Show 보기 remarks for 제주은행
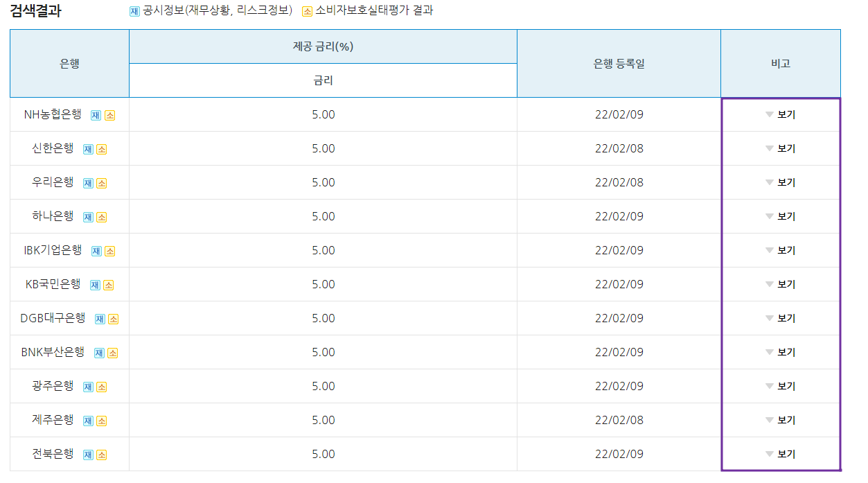 click(780, 420)
